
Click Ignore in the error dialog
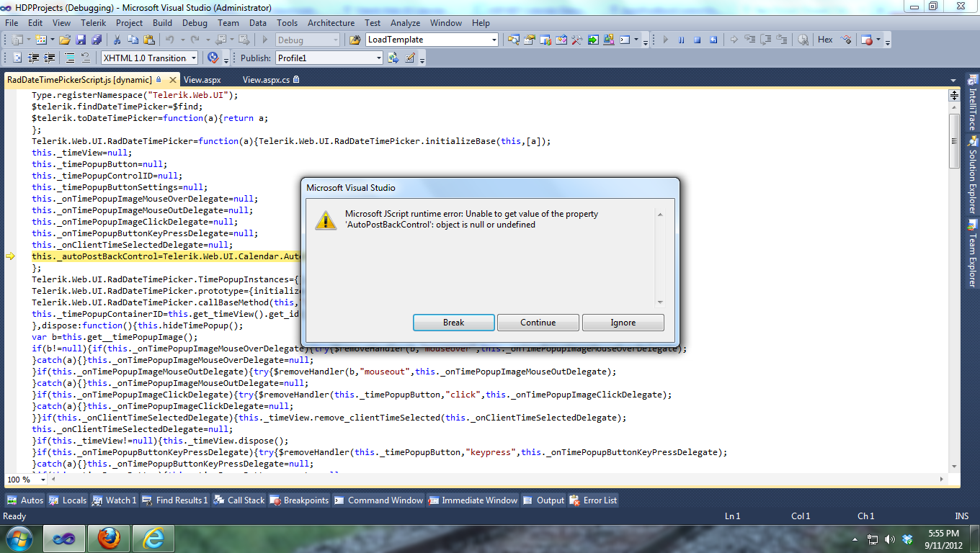pos(623,323)
